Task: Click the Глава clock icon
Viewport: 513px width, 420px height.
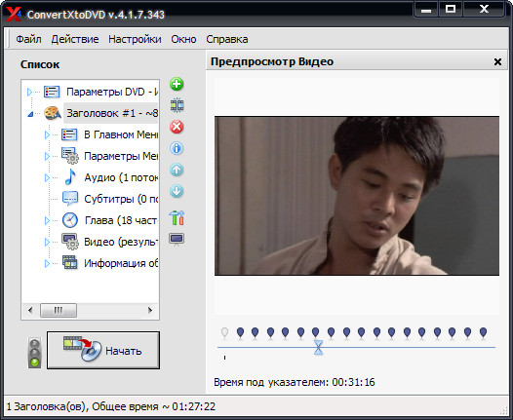Action: pyautogui.click(x=70, y=220)
